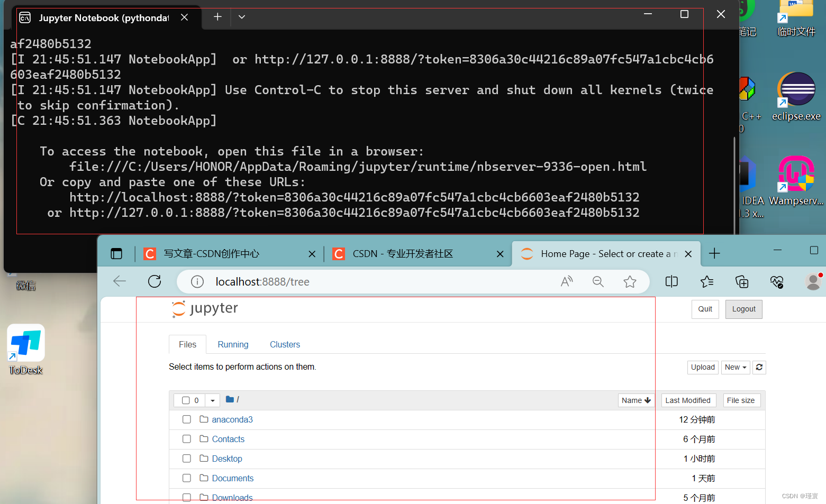Open browser split screen icon
Screen dimensions: 826x504
(x=671, y=281)
